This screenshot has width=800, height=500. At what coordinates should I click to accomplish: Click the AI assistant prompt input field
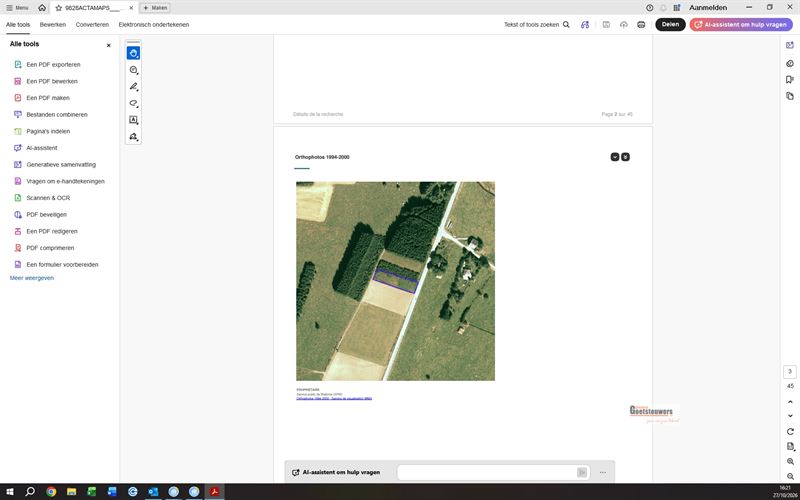click(487, 472)
